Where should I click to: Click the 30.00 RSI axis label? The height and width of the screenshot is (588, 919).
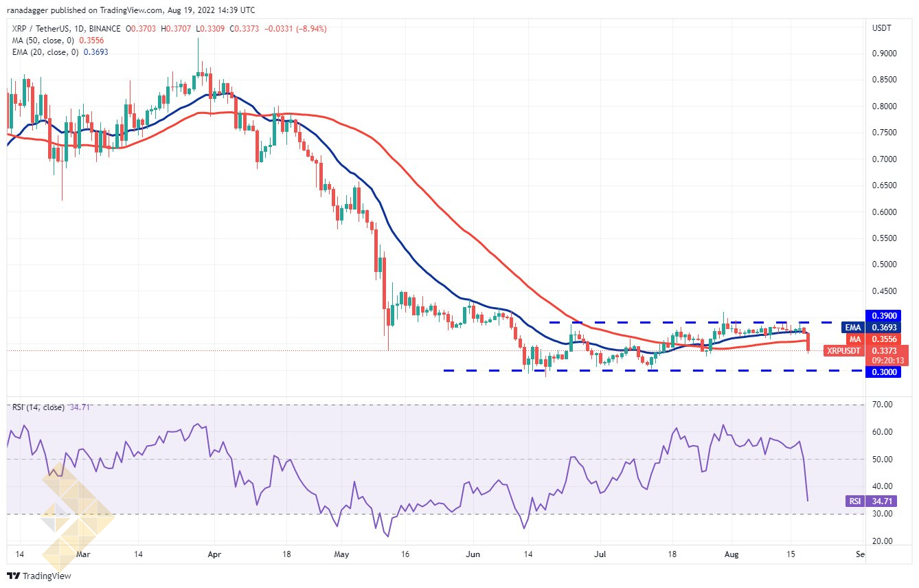(x=882, y=514)
